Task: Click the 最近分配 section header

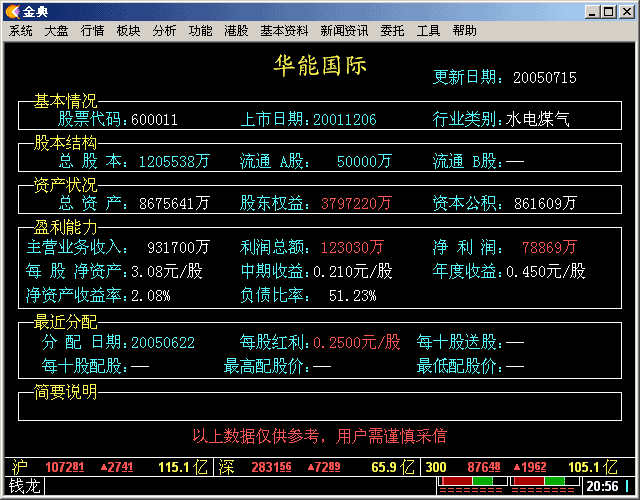Action: click(65, 322)
